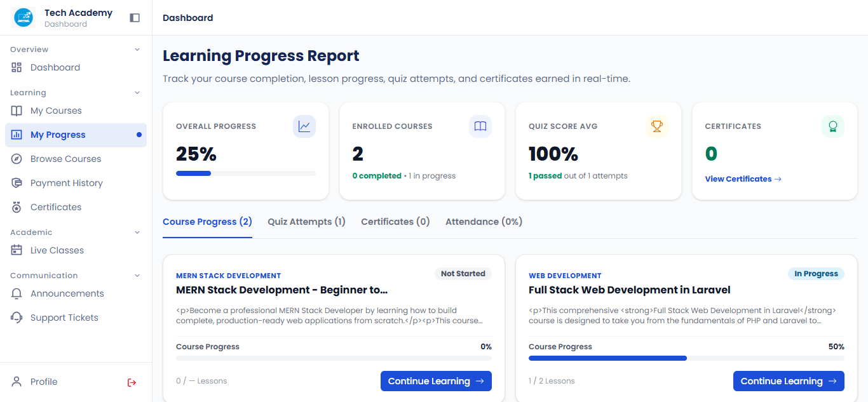This screenshot has height=402, width=868.
Task: Click the Support Tickets headset icon
Action: click(17, 318)
